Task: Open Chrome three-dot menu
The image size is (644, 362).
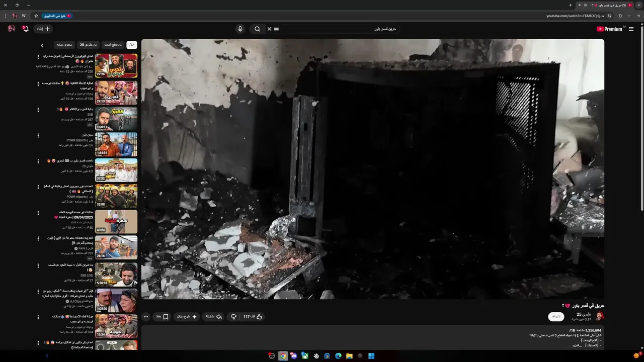Action: tap(6, 16)
